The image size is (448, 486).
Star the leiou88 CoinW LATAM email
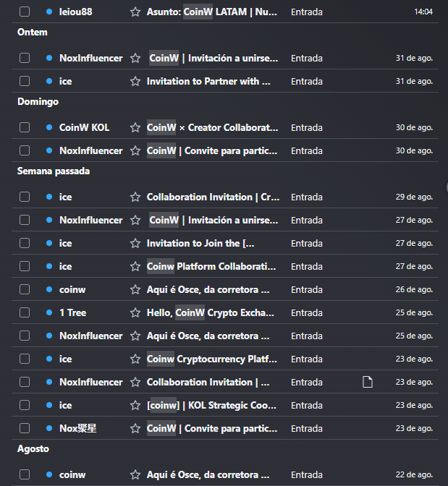(x=135, y=12)
